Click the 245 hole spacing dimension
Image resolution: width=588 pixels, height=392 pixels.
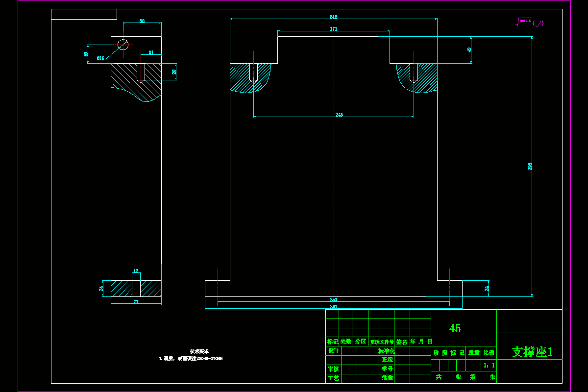tap(339, 115)
